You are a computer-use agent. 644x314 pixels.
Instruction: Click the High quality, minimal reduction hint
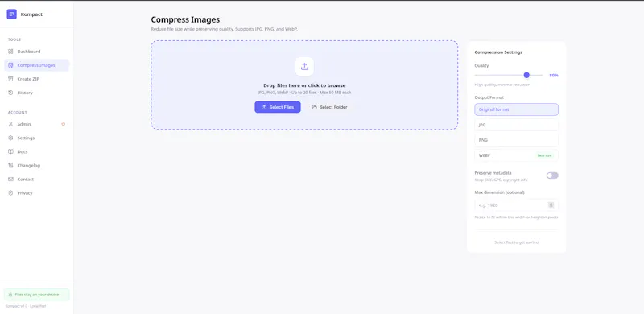click(x=502, y=85)
